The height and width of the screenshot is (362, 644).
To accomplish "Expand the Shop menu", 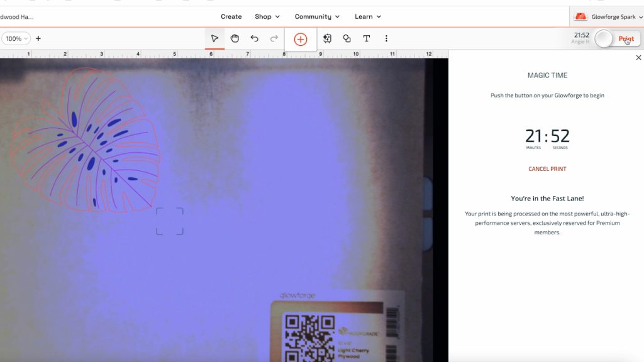I will pos(267,16).
